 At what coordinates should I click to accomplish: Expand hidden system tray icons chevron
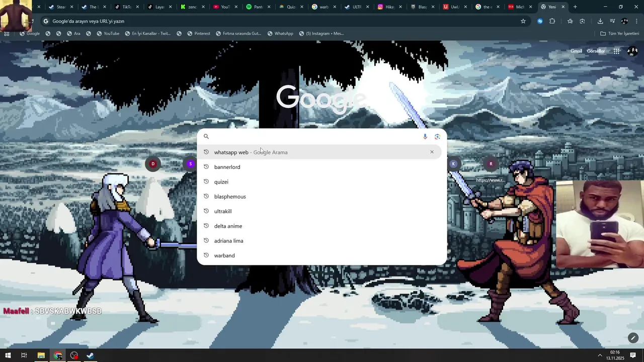point(600,355)
